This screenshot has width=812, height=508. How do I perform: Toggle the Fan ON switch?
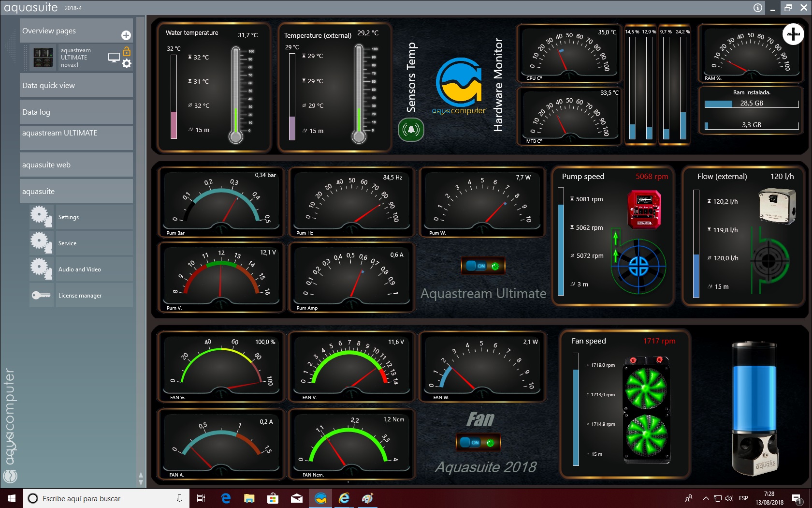tap(478, 442)
